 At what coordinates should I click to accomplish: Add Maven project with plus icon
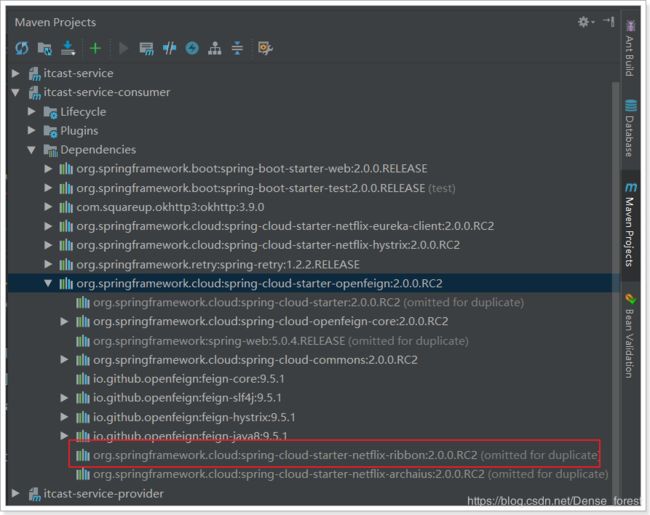point(95,49)
